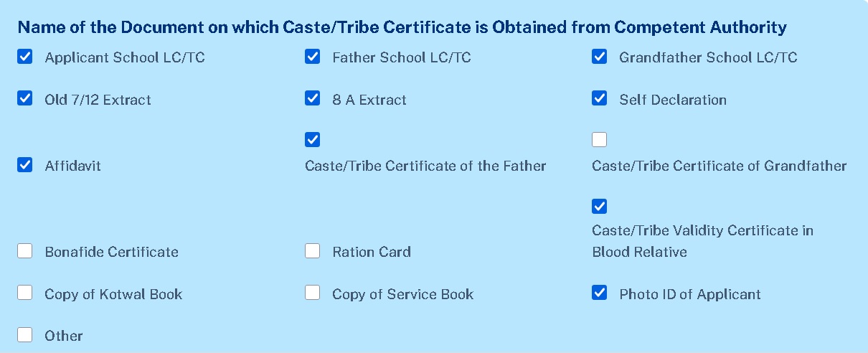Uncheck Photo ID of Applicant checkbox
This screenshot has height=353, width=868.
pyautogui.click(x=599, y=293)
